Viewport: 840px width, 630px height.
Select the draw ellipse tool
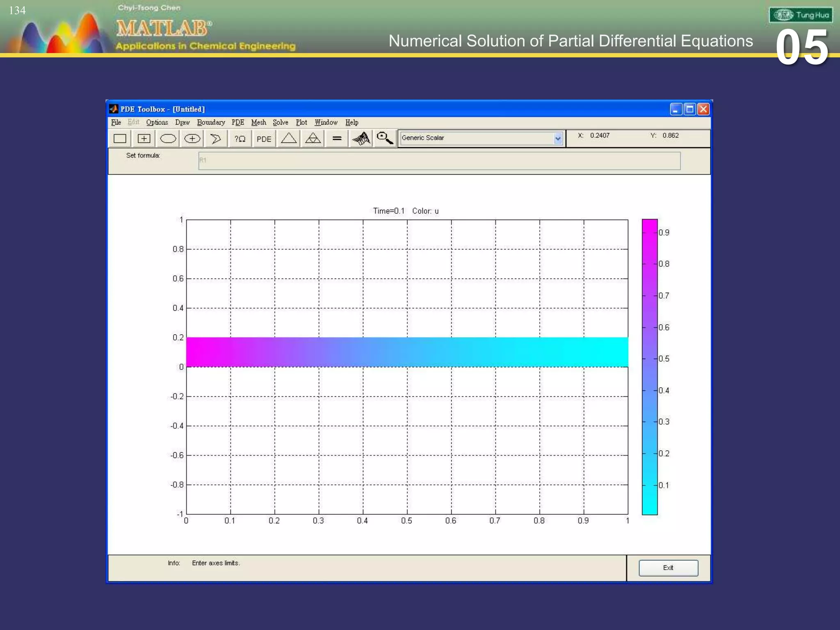click(x=168, y=139)
